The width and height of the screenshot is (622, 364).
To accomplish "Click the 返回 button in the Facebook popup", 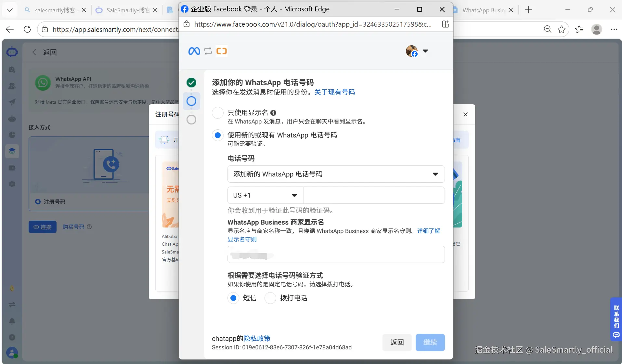I will (x=397, y=343).
